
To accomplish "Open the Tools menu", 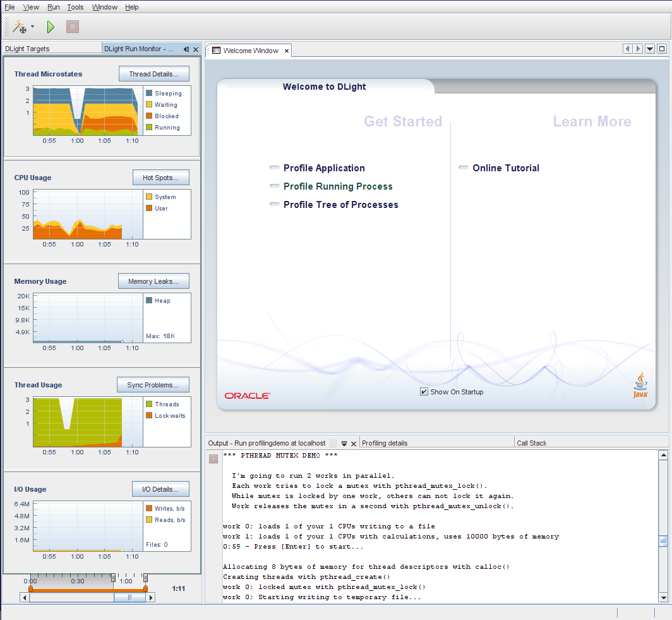I will (x=75, y=8).
